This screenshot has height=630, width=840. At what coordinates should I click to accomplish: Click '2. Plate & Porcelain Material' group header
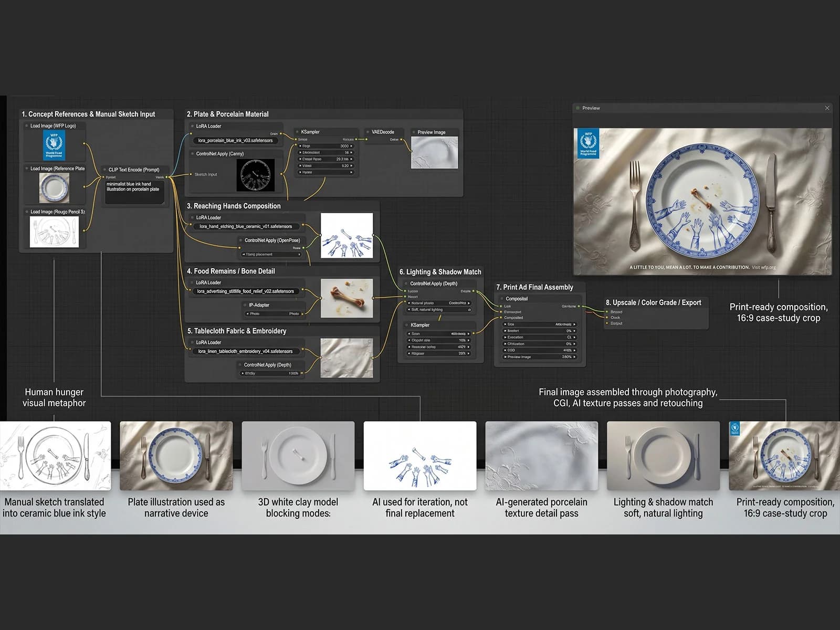pos(228,114)
